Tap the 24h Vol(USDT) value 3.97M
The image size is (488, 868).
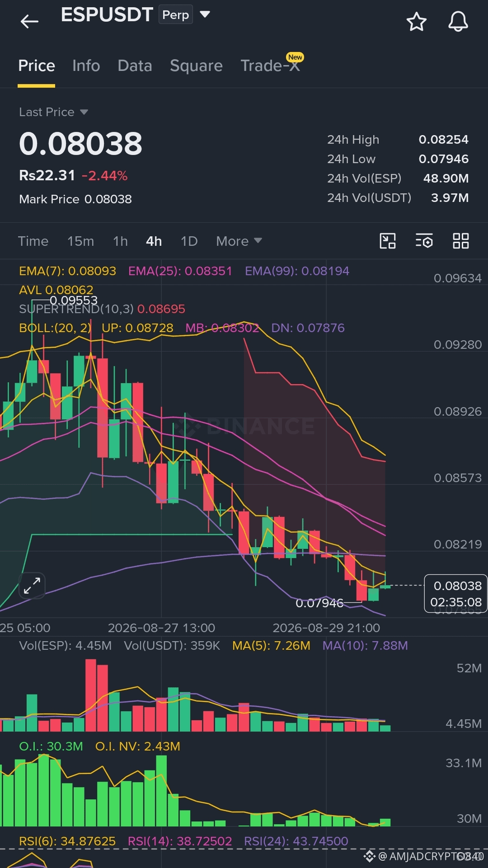click(x=450, y=198)
